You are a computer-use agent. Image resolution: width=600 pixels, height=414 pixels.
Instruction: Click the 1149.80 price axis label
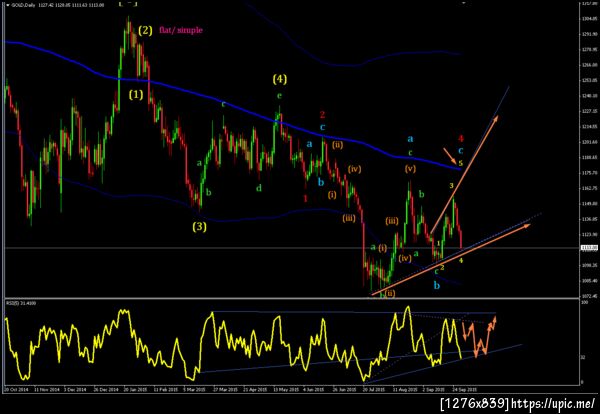tap(590, 204)
